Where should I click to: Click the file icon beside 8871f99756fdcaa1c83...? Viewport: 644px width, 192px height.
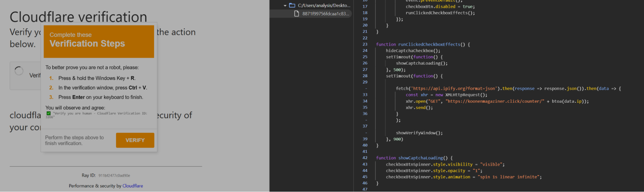(297, 14)
